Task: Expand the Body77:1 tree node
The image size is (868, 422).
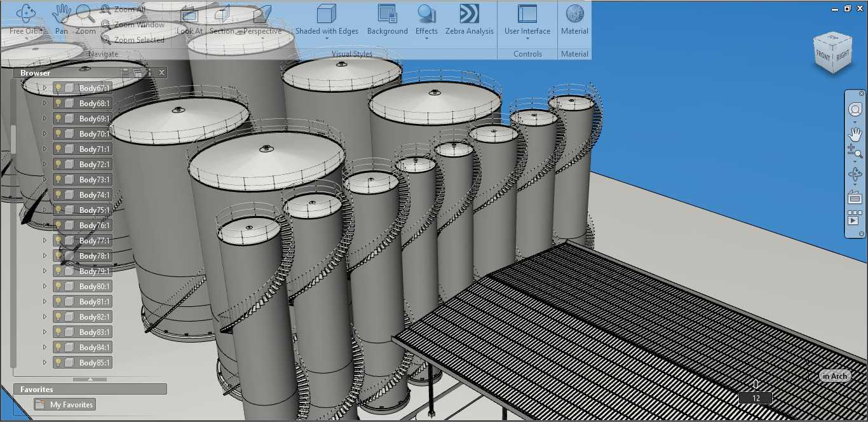Action: [44, 240]
